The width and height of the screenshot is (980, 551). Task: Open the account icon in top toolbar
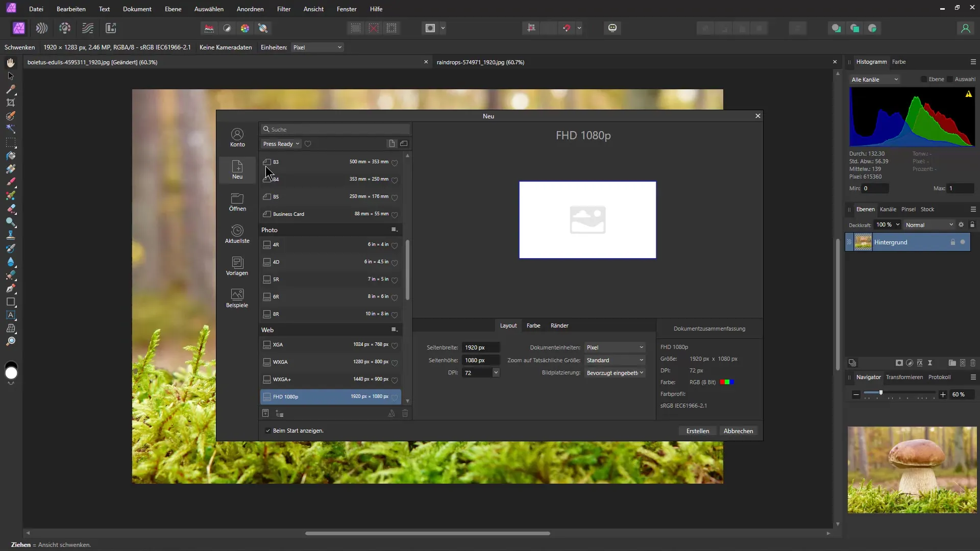coord(965,28)
